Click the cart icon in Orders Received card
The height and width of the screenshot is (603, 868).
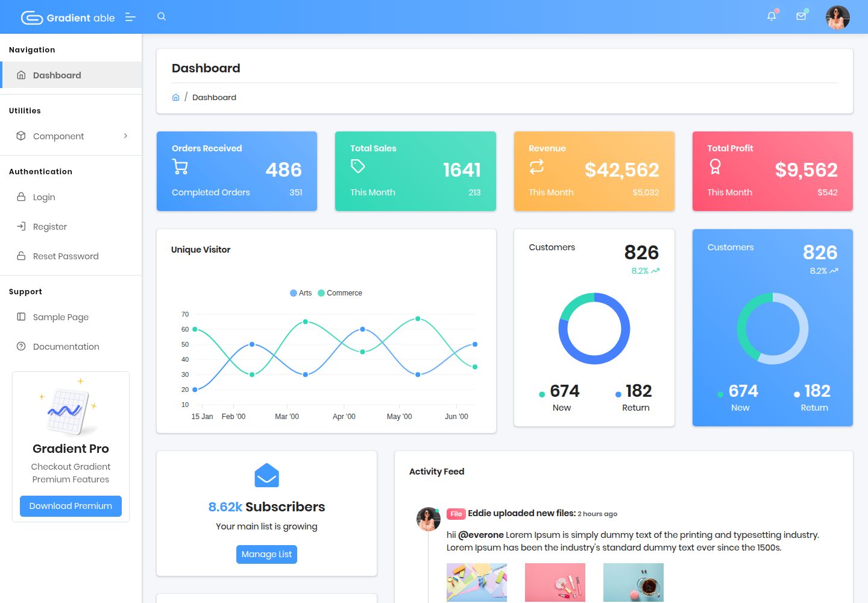(x=180, y=166)
